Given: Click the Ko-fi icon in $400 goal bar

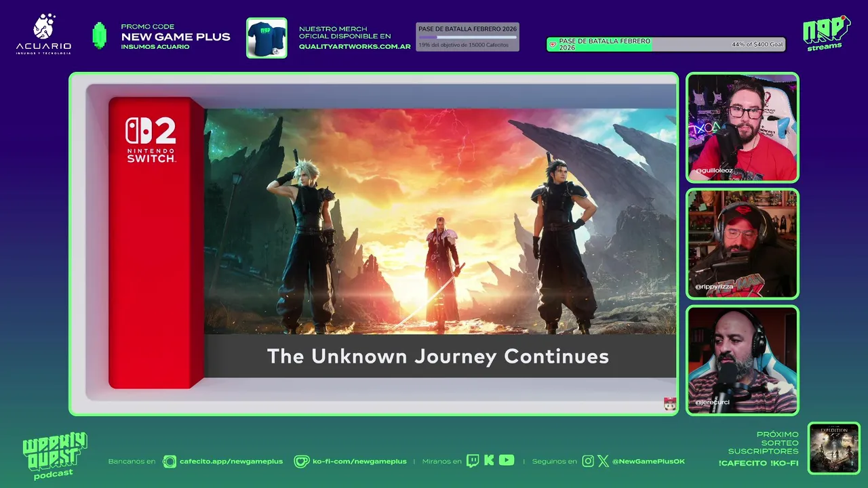Looking at the screenshot, I should point(553,45).
